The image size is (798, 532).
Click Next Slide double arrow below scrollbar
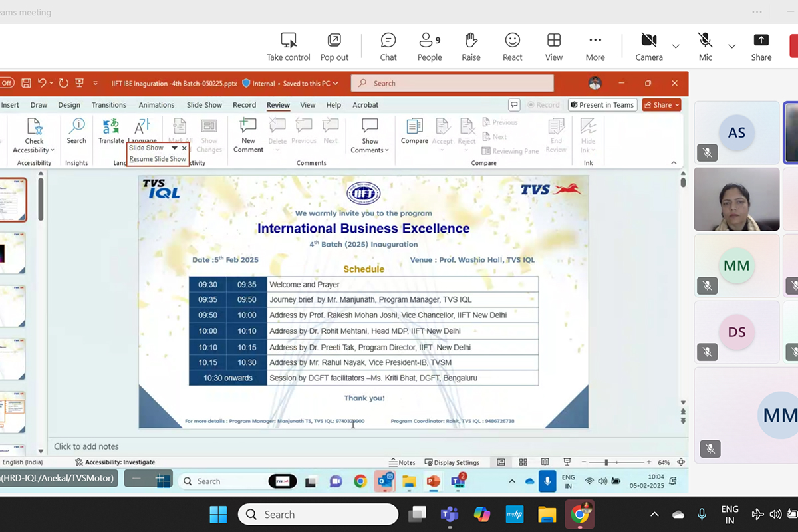coord(683,421)
